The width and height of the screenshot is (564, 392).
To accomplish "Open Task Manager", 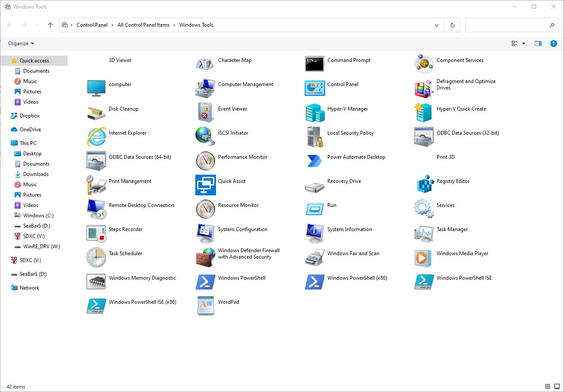I will [452, 229].
